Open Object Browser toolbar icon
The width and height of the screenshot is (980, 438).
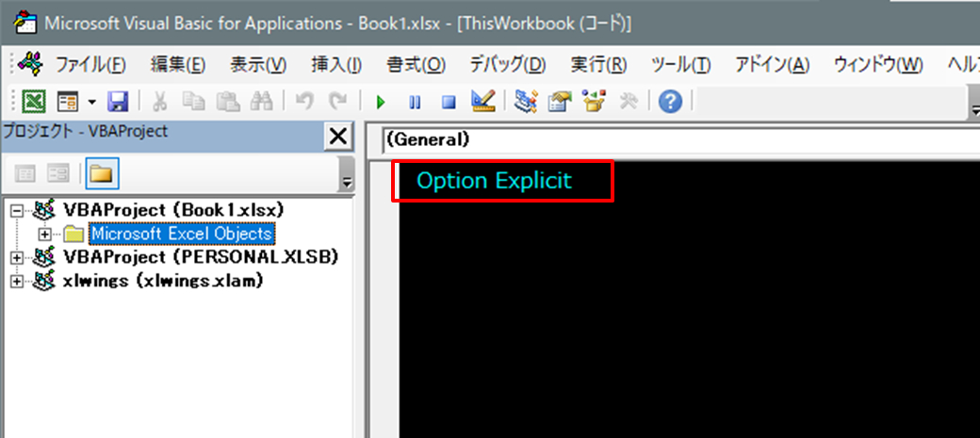[x=594, y=101]
